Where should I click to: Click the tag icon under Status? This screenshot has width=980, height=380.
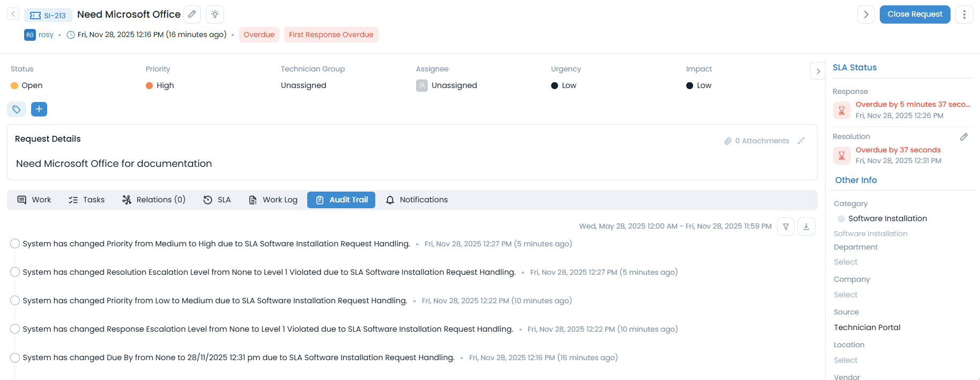(17, 109)
